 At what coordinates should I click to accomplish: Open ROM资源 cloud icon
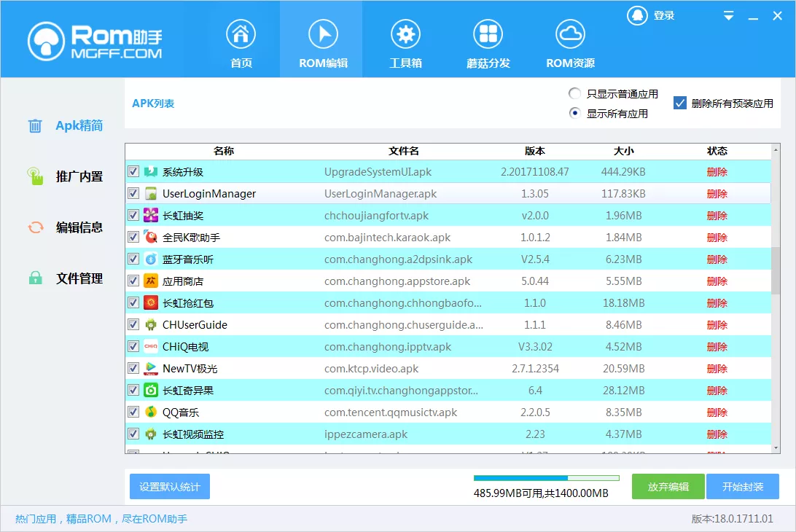(x=570, y=32)
